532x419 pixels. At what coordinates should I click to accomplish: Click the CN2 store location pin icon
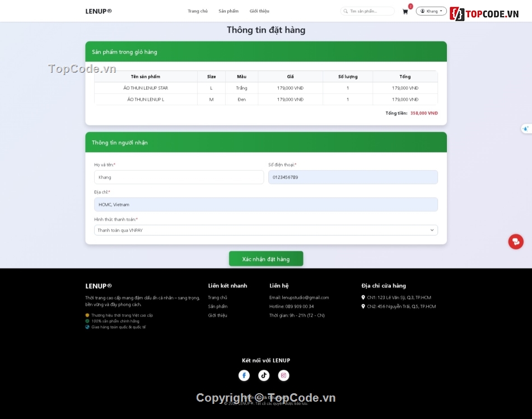363,306
